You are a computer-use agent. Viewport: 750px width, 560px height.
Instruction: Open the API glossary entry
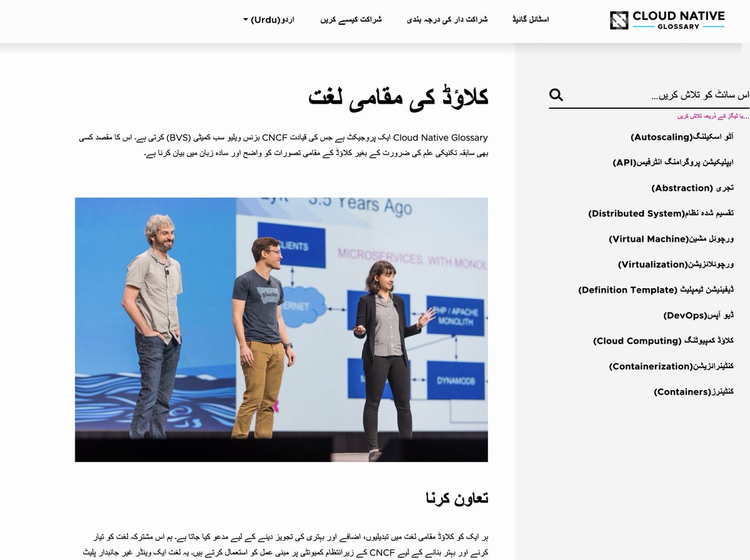coord(673,162)
